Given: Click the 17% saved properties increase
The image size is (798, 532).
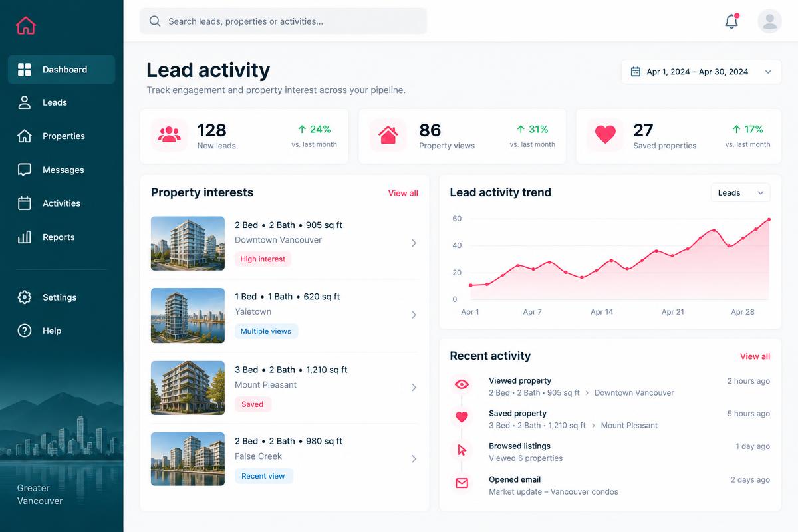Looking at the screenshot, I should 747,129.
